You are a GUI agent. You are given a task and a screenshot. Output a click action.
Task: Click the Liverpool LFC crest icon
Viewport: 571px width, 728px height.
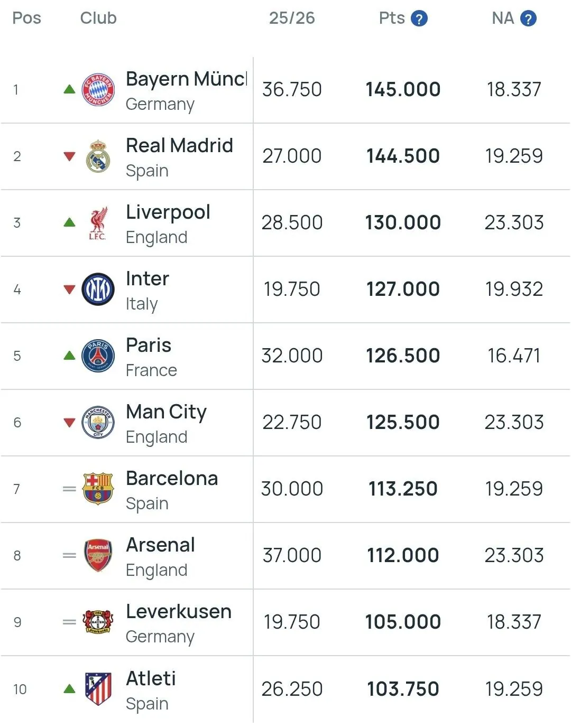pyautogui.click(x=98, y=223)
